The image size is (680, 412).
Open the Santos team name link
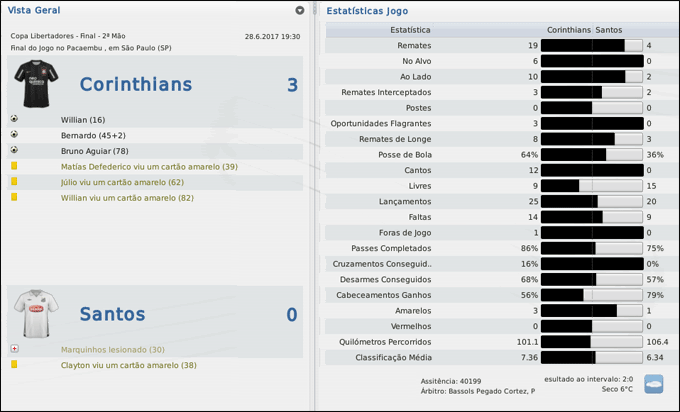tap(112, 314)
